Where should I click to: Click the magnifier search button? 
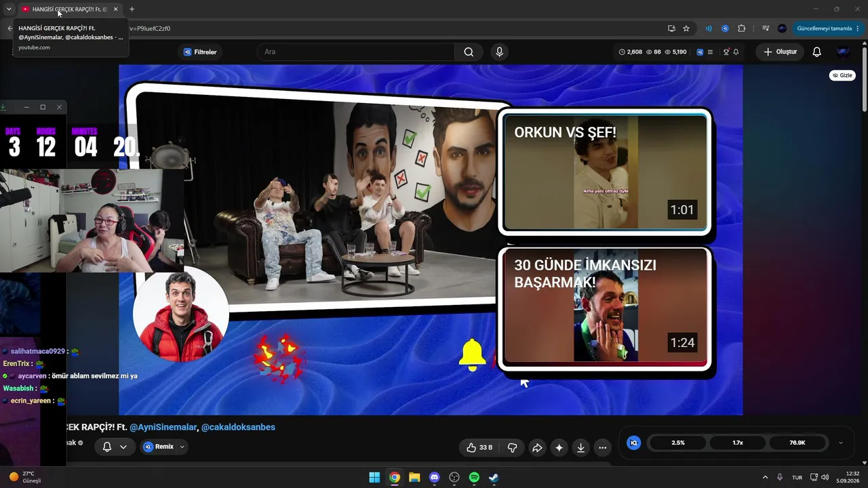point(469,52)
